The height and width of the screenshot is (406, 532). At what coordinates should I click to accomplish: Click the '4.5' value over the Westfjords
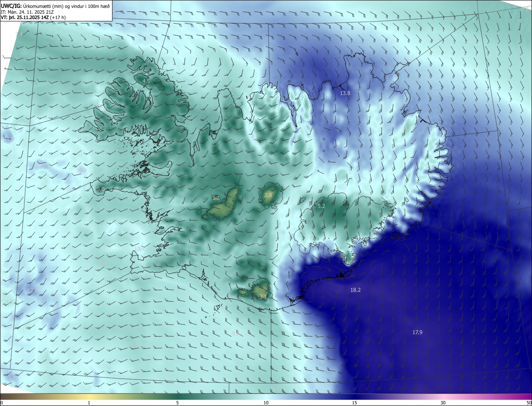[146, 81]
